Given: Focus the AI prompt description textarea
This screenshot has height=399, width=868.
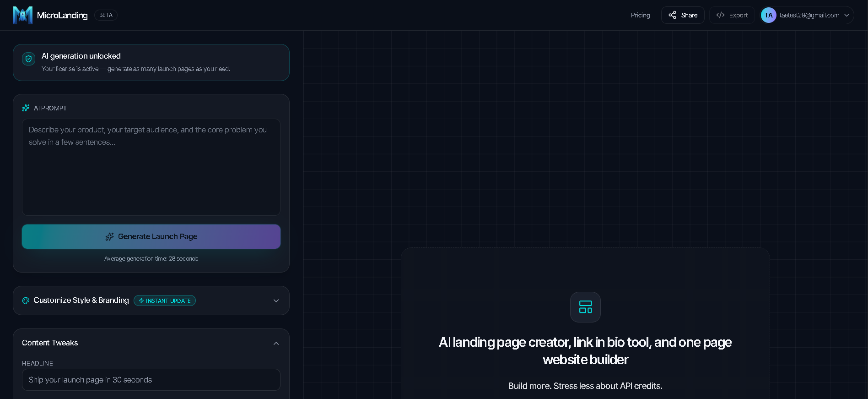Looking at the screenshot, I should [x=151, y=167].
